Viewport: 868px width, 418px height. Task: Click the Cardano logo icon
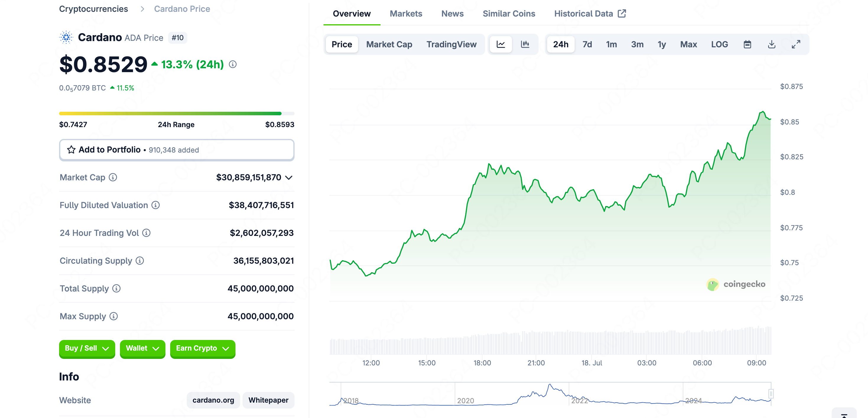pos(66,38)
